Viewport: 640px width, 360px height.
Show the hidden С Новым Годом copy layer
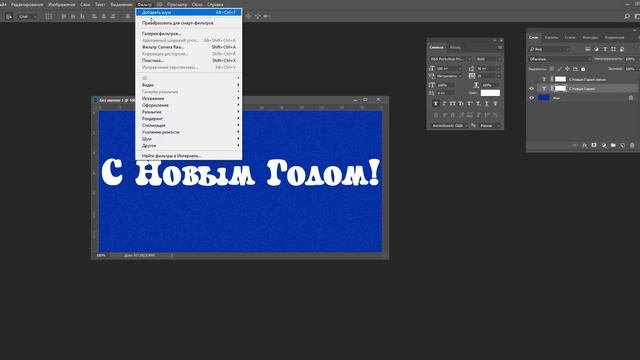(531, 79)
